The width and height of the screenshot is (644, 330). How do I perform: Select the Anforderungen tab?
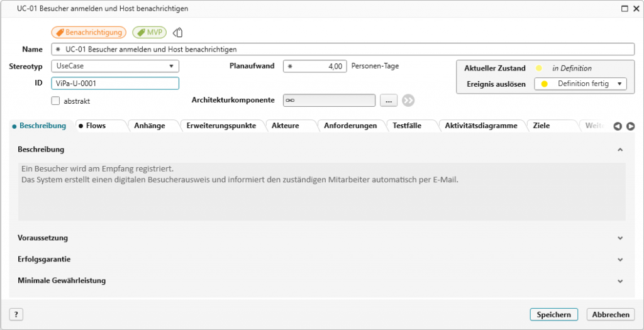[350, 126]
